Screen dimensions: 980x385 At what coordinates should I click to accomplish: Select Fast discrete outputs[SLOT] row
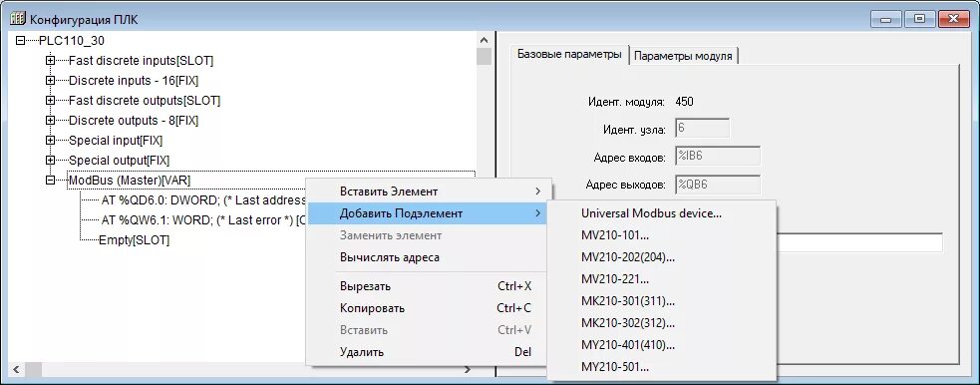(x=145, y=101)
